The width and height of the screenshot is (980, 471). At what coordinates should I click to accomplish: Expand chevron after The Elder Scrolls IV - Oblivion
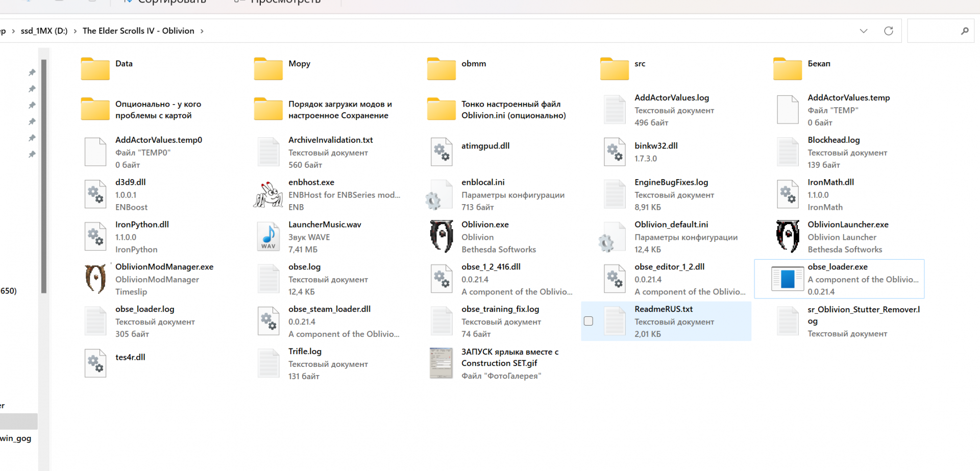pyautogui.click(x=202, y=31)
